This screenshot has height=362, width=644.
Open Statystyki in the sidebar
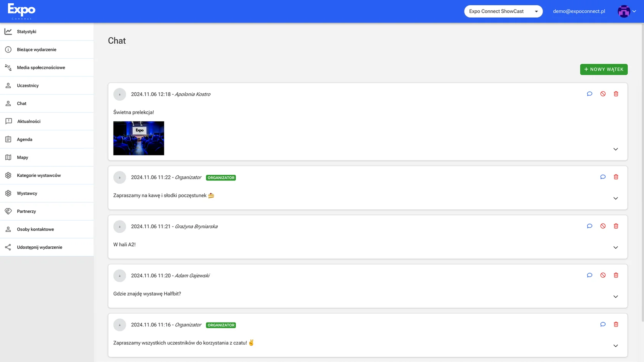click(47, 31)
